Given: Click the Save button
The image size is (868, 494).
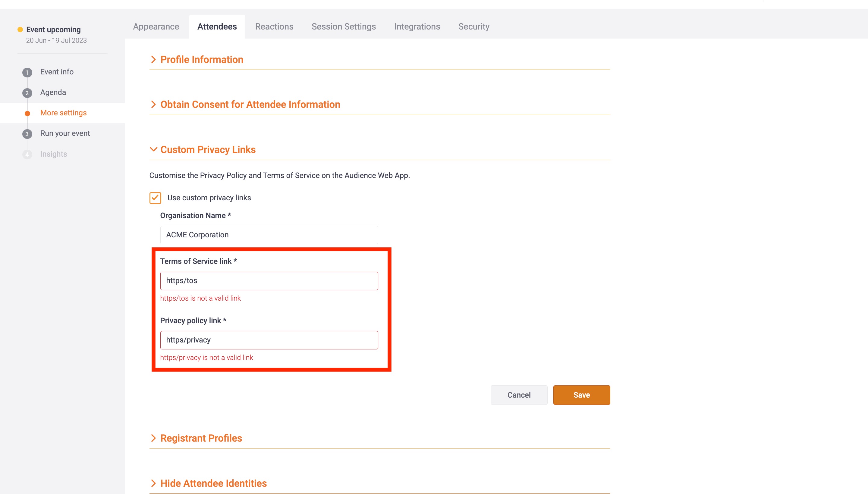Looking at the screenshot, I should tap(581, 395).
